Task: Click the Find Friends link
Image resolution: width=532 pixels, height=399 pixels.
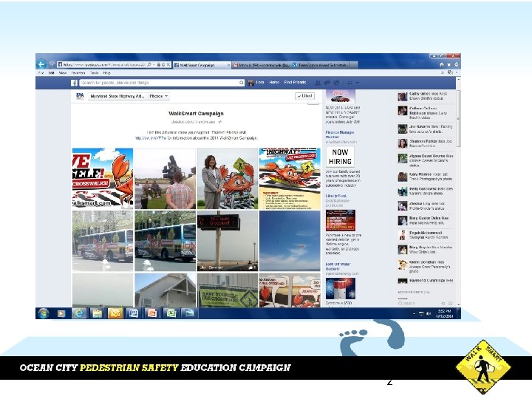Action: click(x=295, y=83)
